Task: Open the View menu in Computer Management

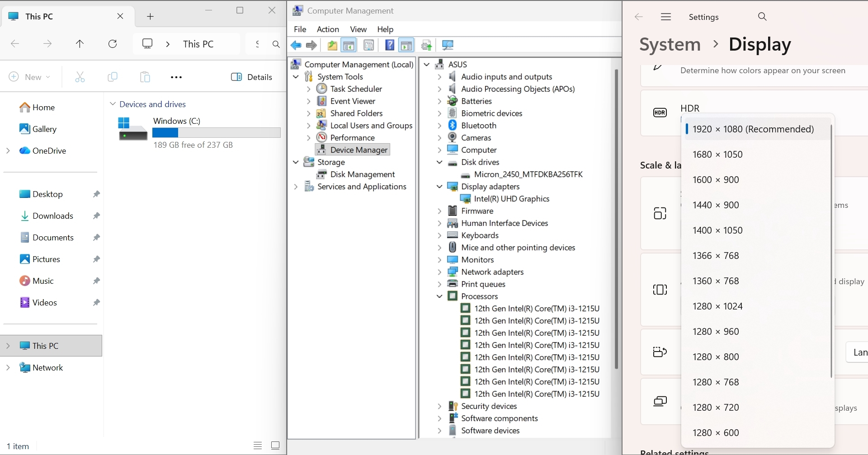Action: click(x=358, y=29)
